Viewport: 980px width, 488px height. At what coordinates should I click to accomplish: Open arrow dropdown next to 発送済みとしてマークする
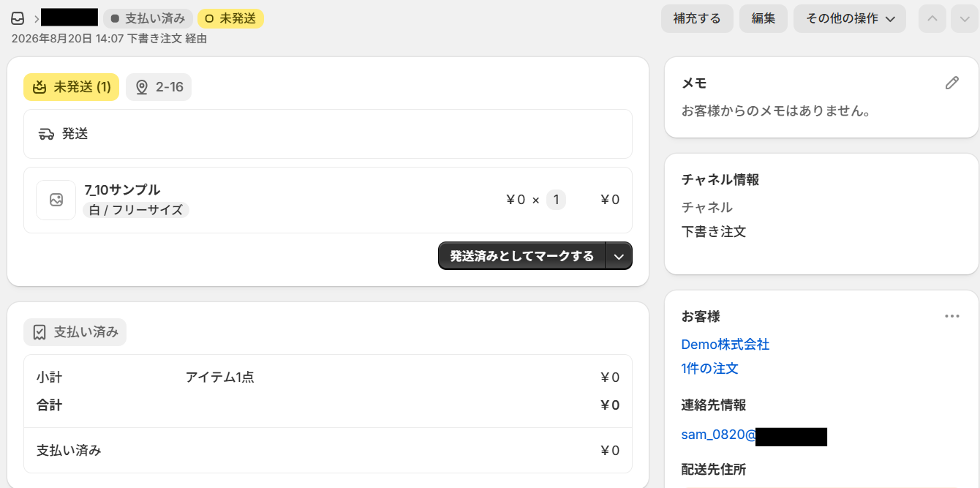coord(619,256)
